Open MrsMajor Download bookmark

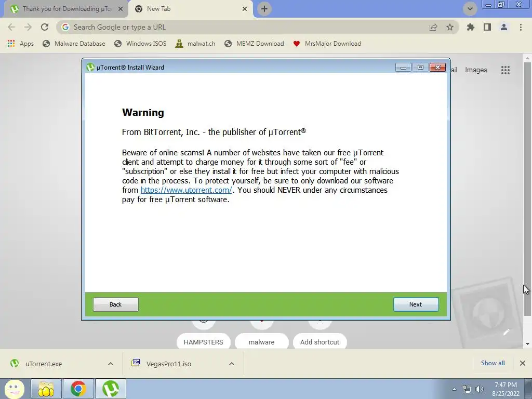point(327,44)
